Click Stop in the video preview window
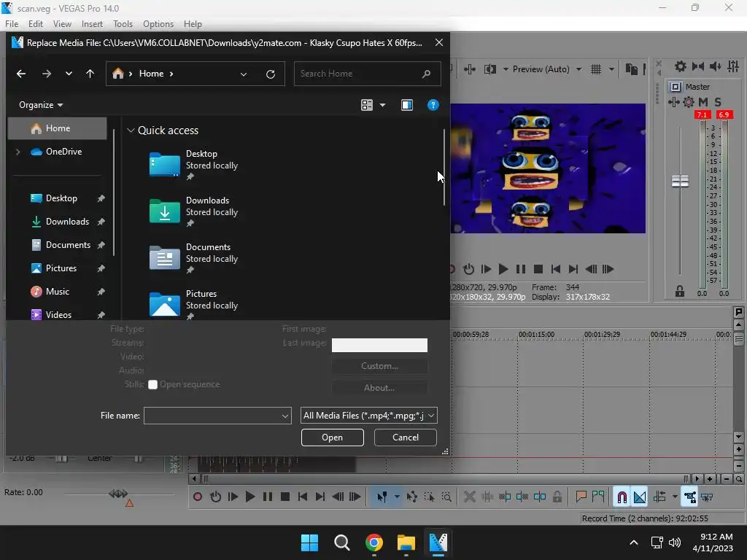747x560 pixels. 538,270
